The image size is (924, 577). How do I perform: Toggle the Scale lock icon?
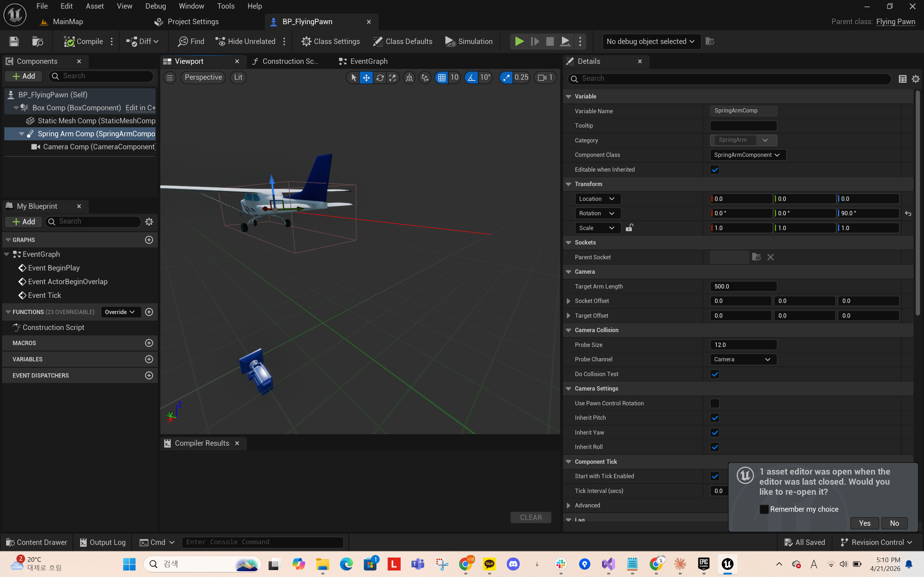point(629,228)
